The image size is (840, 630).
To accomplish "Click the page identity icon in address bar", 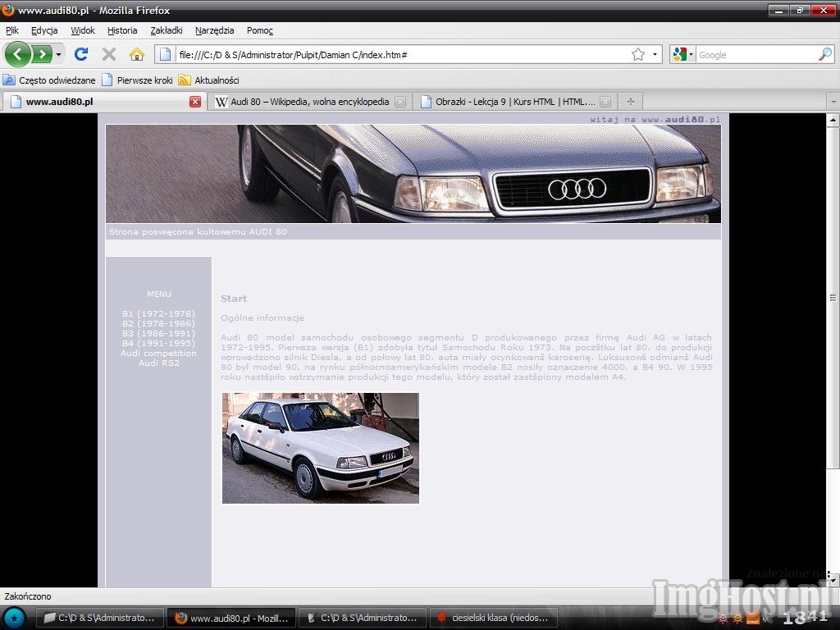I will (x=166, y=55).
